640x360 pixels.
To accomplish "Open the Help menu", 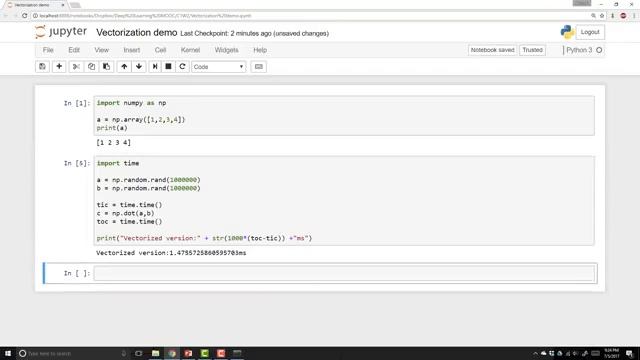I will 260,50.
